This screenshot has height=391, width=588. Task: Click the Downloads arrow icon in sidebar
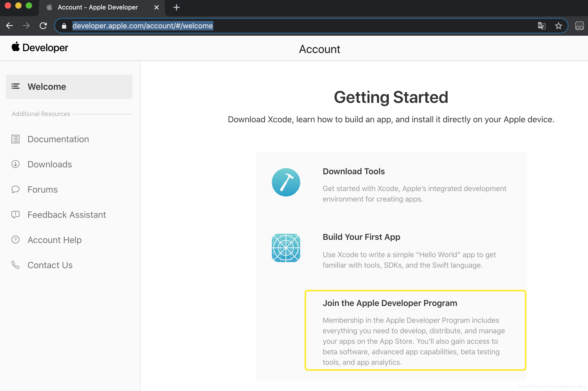point(16,164)
